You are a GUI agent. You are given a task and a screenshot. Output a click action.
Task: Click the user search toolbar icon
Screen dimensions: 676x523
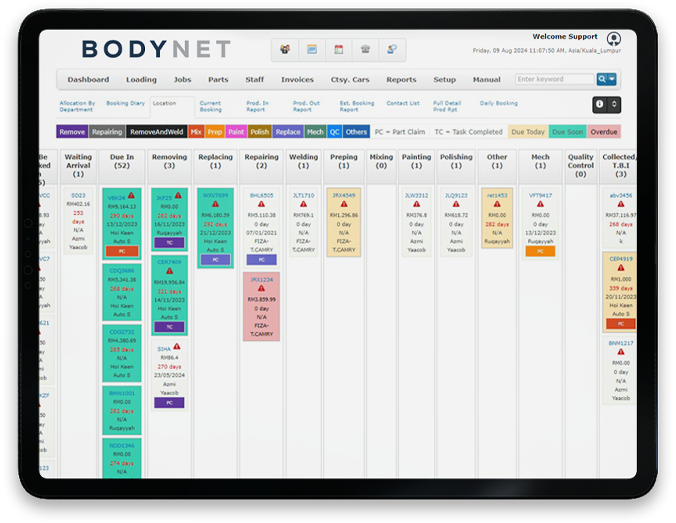pos(392,49)
